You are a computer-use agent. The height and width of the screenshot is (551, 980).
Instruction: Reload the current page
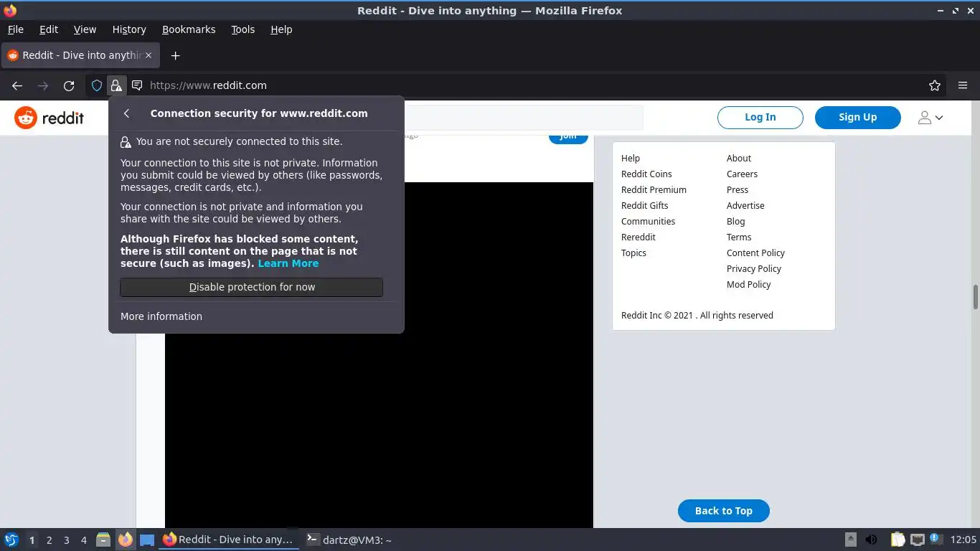coord(69,85)
